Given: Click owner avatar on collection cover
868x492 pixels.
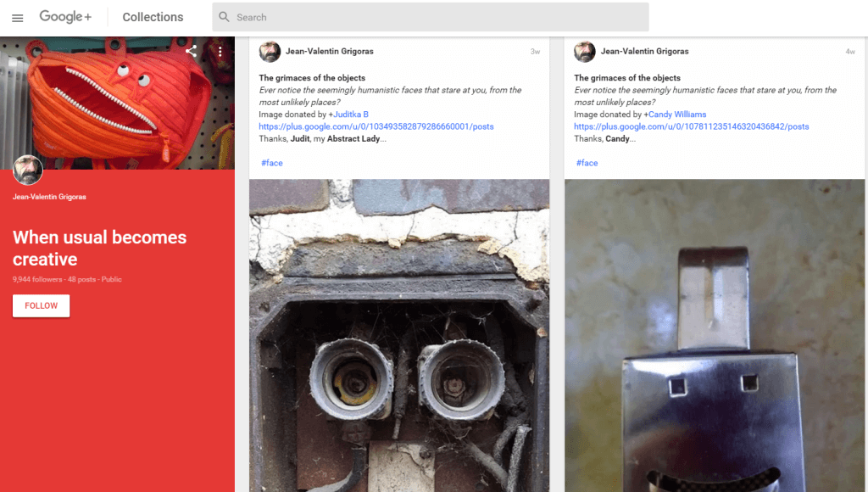Looking at the screenshot, I should [28, 170].
